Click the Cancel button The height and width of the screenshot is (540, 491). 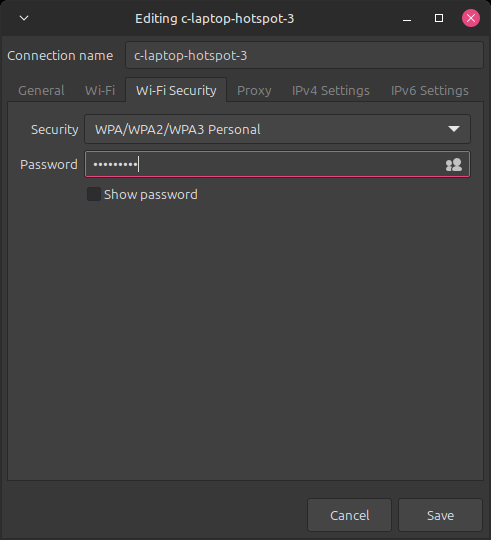point(349,515)
